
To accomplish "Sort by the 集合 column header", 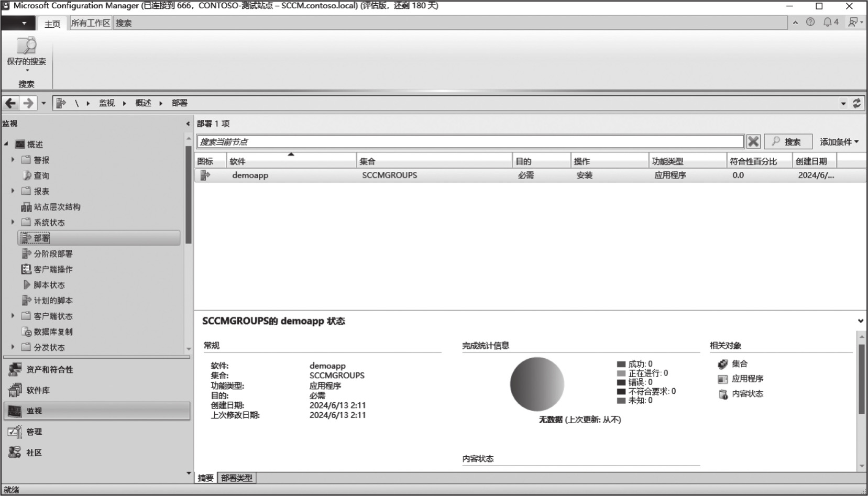I will [434, 161].
